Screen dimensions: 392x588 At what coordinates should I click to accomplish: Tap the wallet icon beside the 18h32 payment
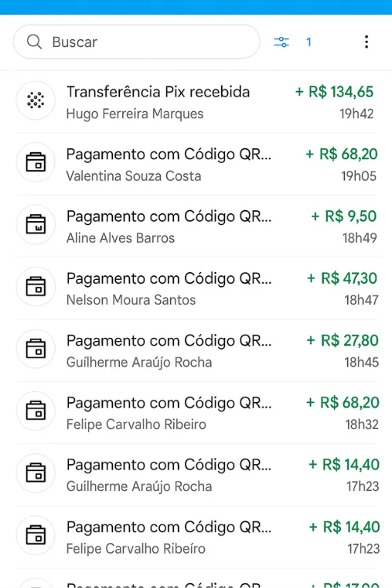[35, 411]
